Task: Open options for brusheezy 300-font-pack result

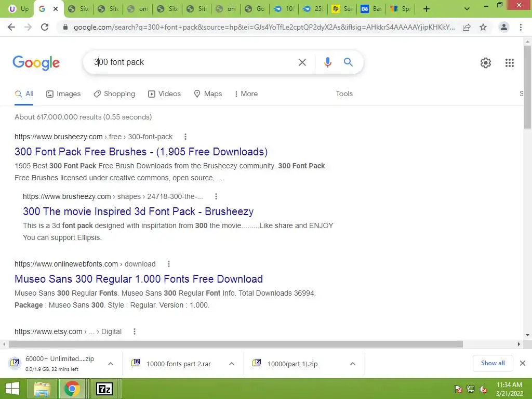Action: 185,137
